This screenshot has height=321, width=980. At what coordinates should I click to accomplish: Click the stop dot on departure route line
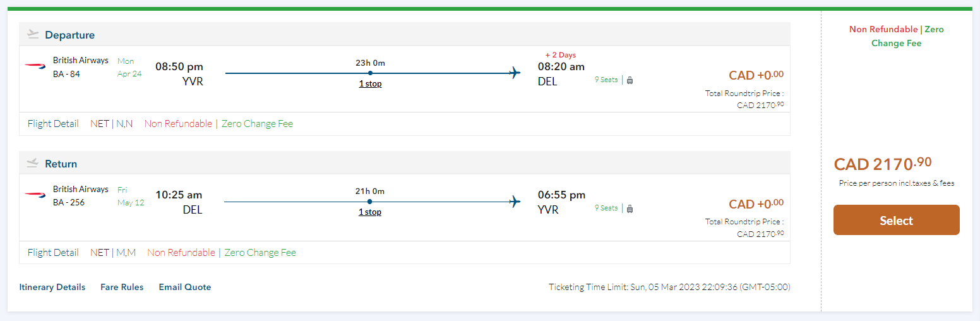click(370, 73)
